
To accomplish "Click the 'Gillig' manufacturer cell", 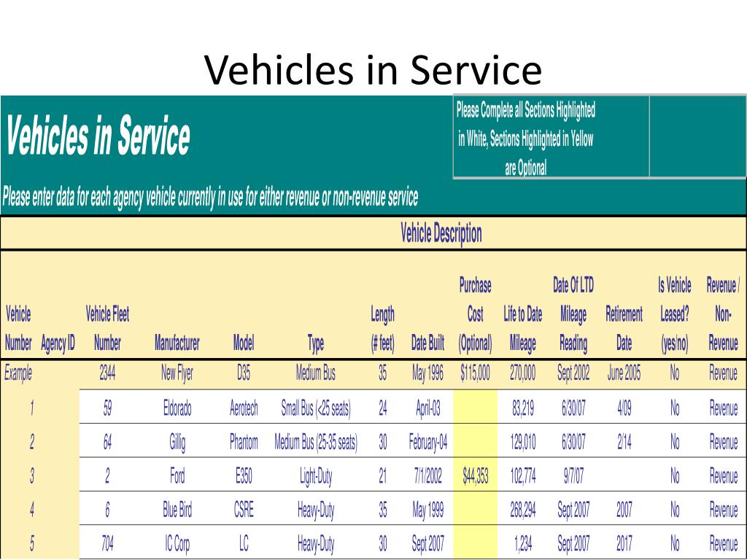I will (x=177, y=443).
